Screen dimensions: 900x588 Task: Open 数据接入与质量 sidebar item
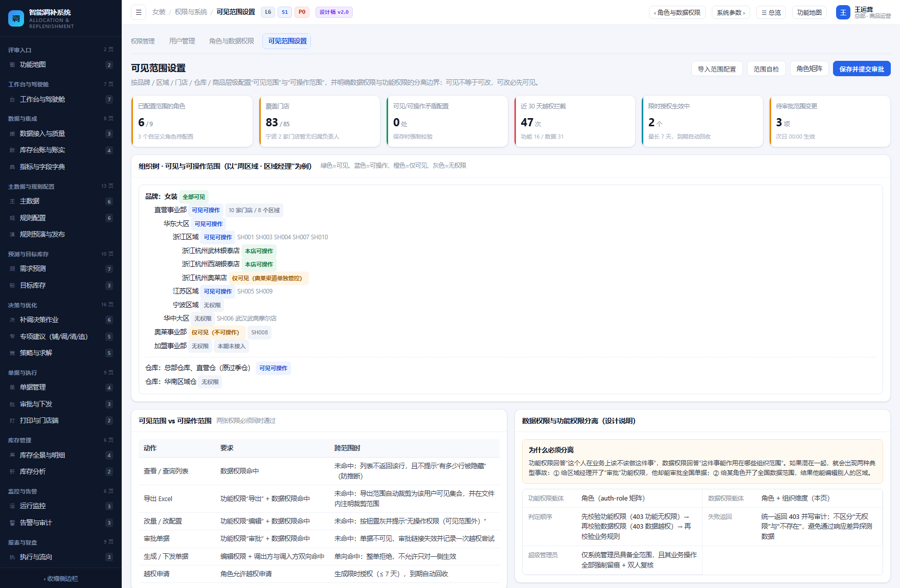tap(61, 134)
